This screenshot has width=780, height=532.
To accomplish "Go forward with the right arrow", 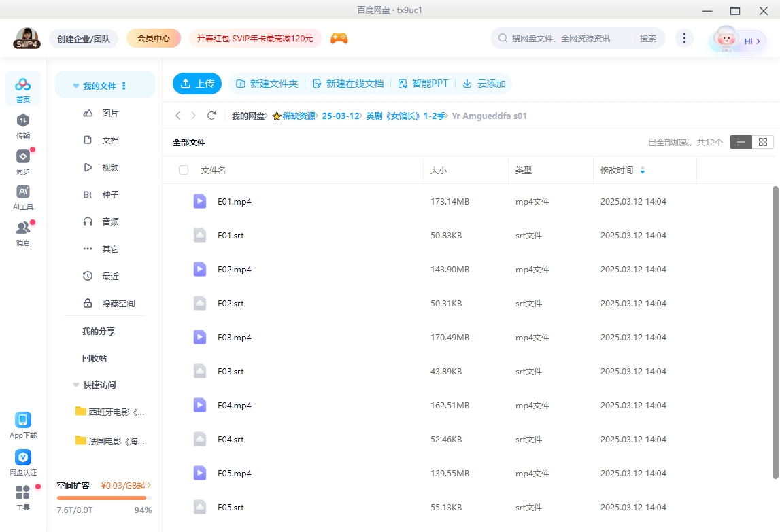I will [194, 116].
